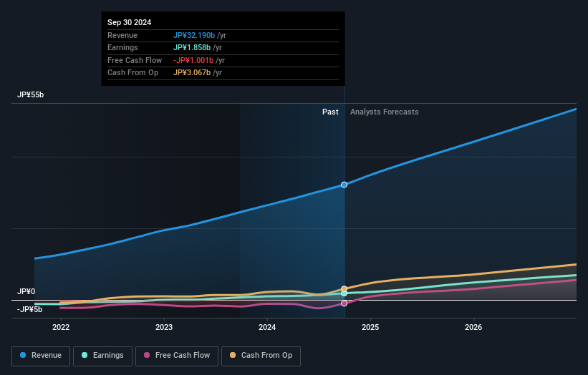Viewport: 588px width, 375px height.
Task: Toggle the Revenue legend button
Action: click(x=41, y=356)
